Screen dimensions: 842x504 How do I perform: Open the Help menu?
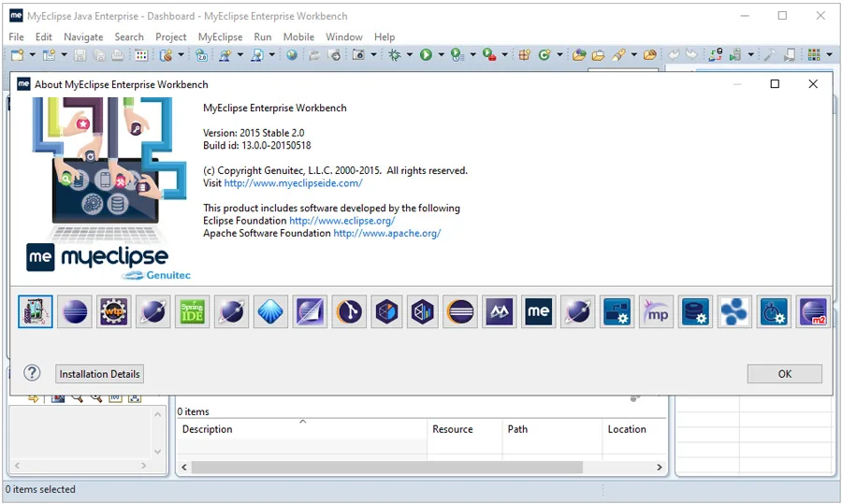(x=385, y=37)
